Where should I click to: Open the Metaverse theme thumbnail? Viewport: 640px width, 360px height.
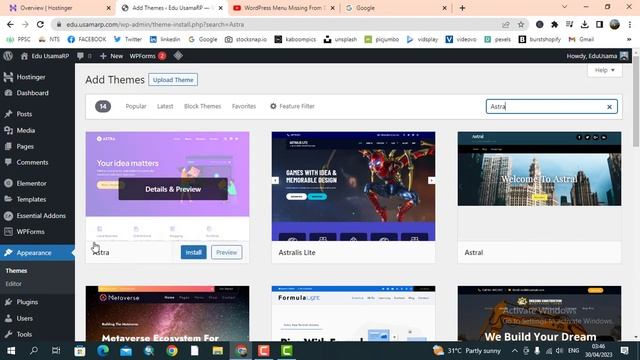pos(167,313)
